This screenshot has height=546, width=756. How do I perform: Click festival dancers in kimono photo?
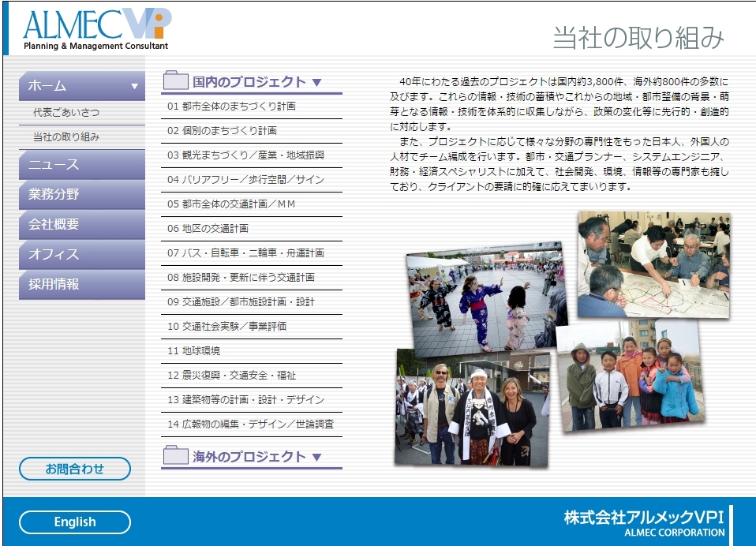(487, 297)
